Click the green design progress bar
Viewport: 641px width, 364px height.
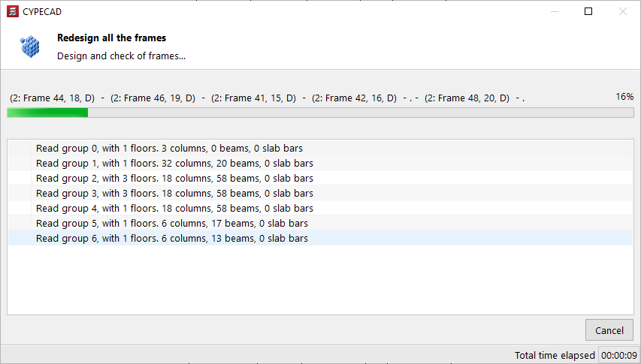(320, 113)
